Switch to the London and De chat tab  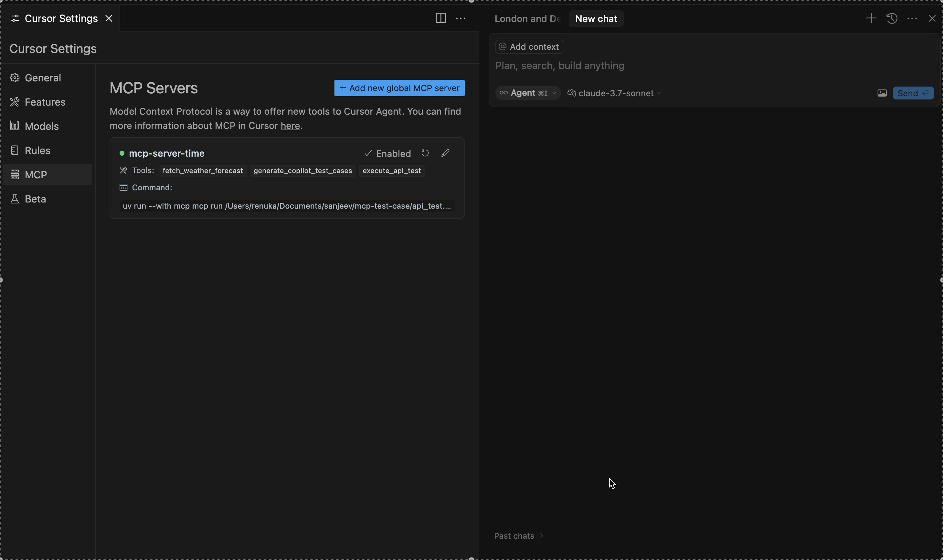[527, 19]
